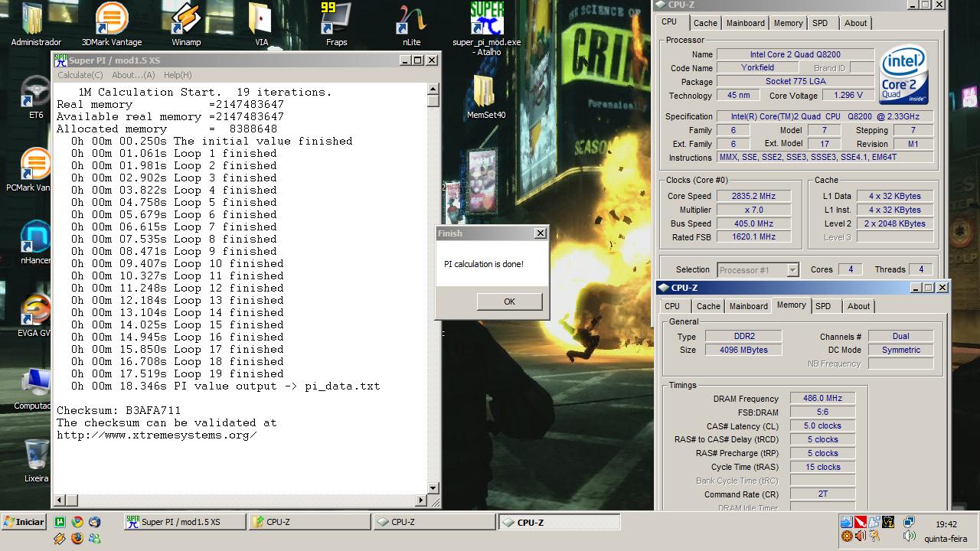
Task: Click the Core Voltage value 1.296 V
Action: pyautogui.click(x=848, y=96)
